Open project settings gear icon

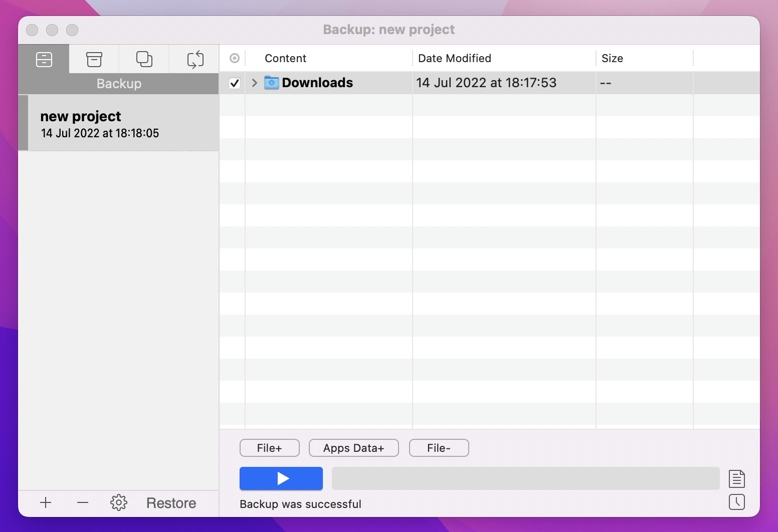point(118,502)
